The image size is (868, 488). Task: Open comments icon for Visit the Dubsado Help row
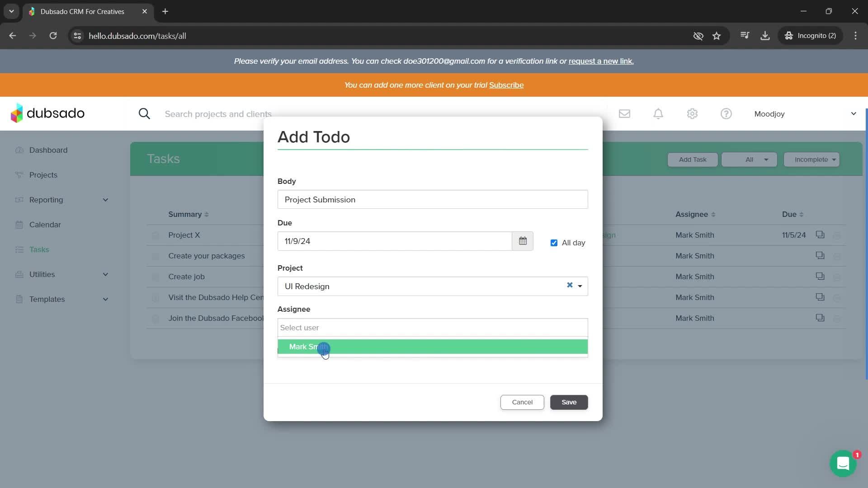pos(820,297)
